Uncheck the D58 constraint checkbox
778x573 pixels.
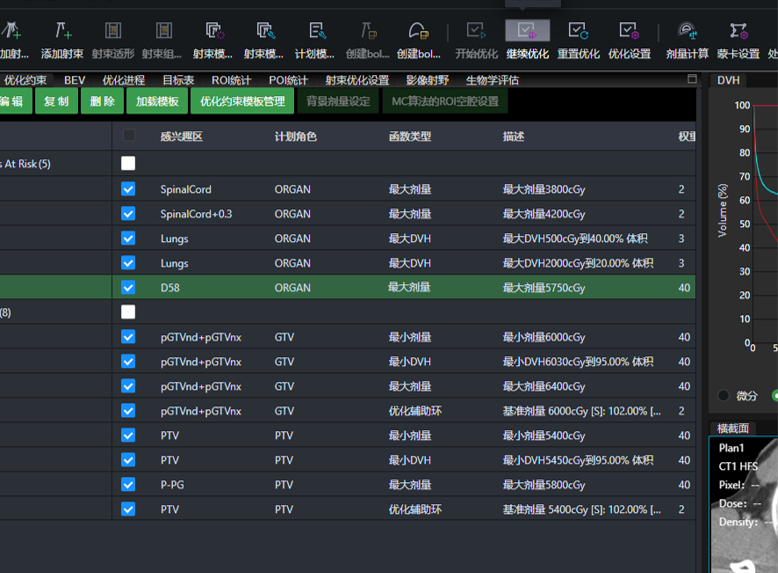128,287
